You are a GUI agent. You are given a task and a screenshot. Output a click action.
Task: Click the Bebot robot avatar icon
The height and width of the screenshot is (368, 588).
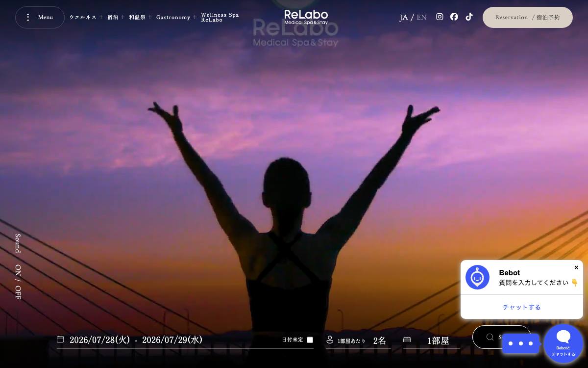(x=477, y=277)
